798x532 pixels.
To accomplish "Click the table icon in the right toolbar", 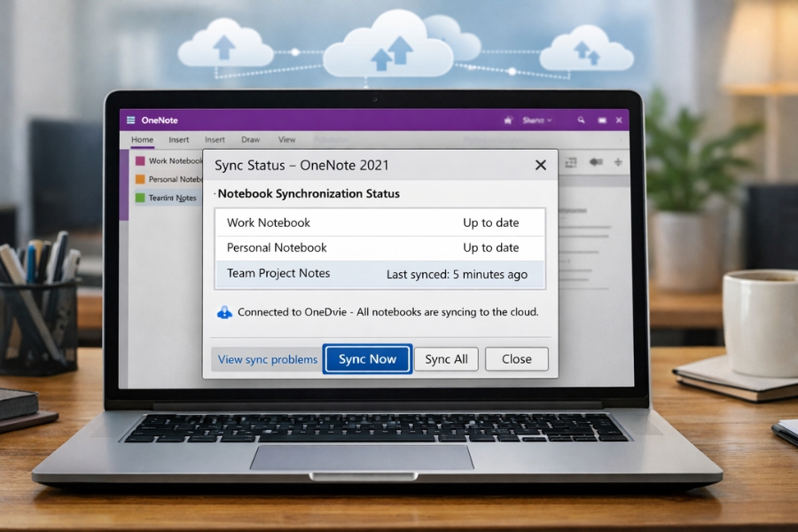I will (x=571, y=162).
